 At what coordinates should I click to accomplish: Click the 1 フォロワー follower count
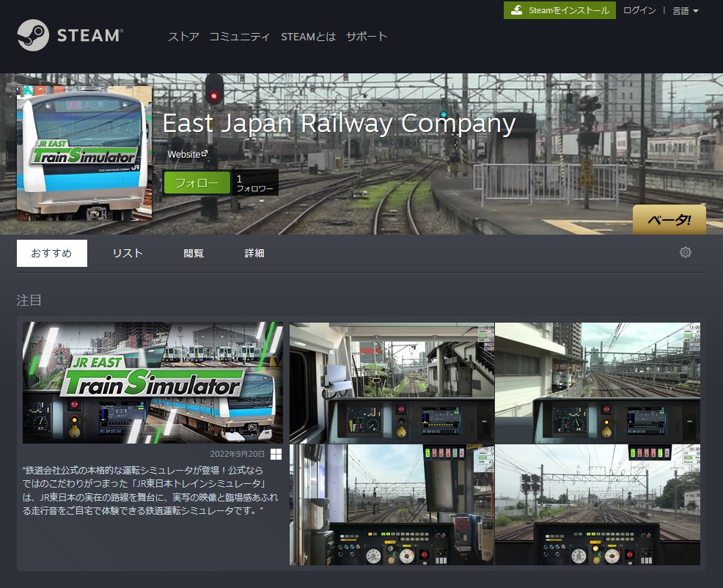254,183
